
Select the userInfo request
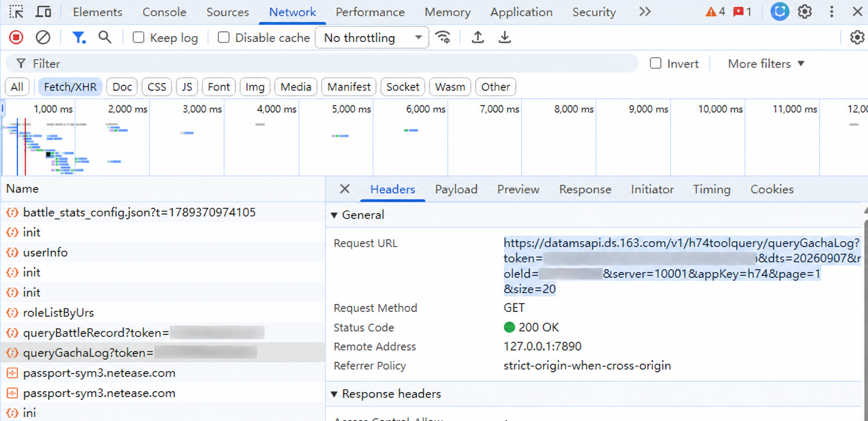[x=163, y=252]
